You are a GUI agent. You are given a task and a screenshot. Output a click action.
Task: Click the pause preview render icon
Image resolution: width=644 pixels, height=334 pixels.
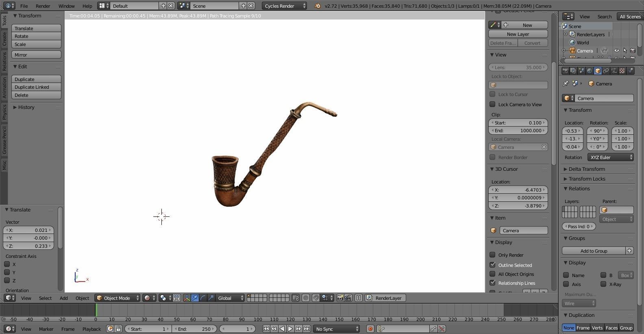coord(359,298)
